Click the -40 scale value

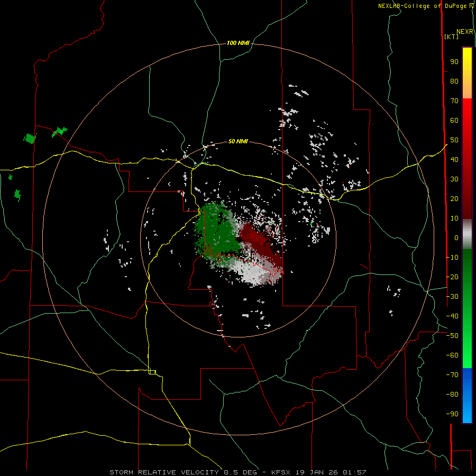452,316
